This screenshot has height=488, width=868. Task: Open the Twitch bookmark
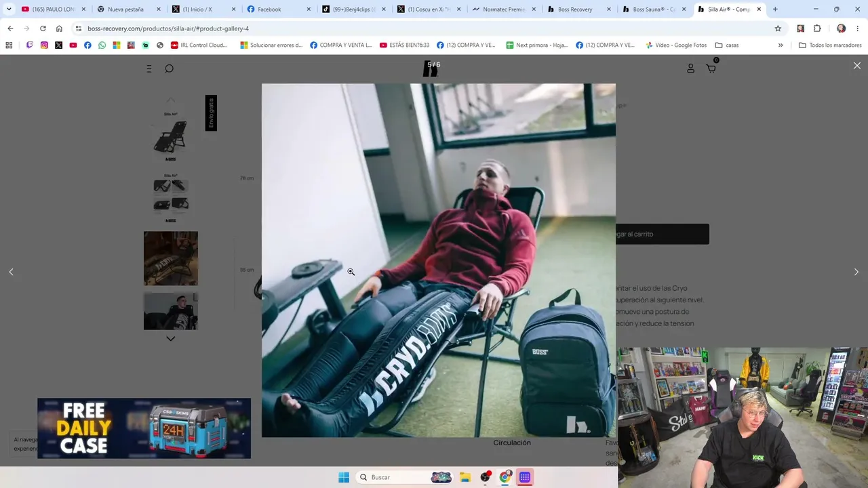tap(30, 45)
